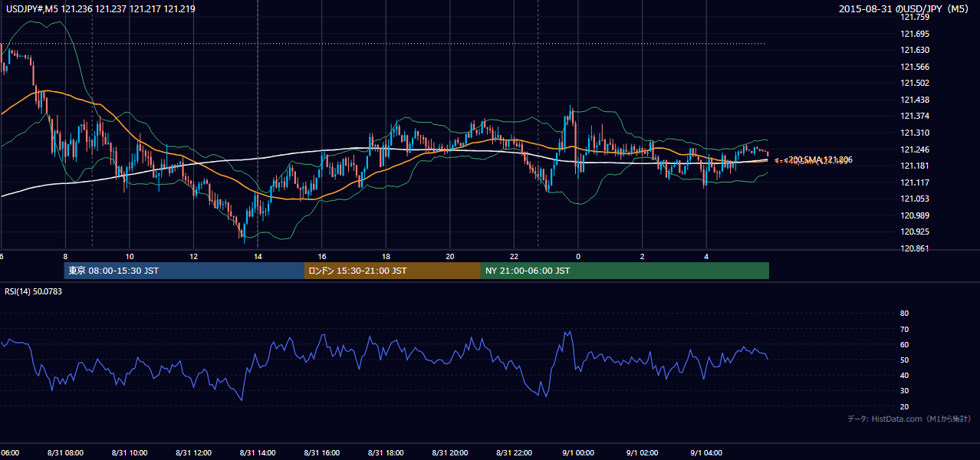This screenshot has height=460, width=980.
Task: Click the bottom axis label 8/31 12:00
Action: (x=193, y=453)
